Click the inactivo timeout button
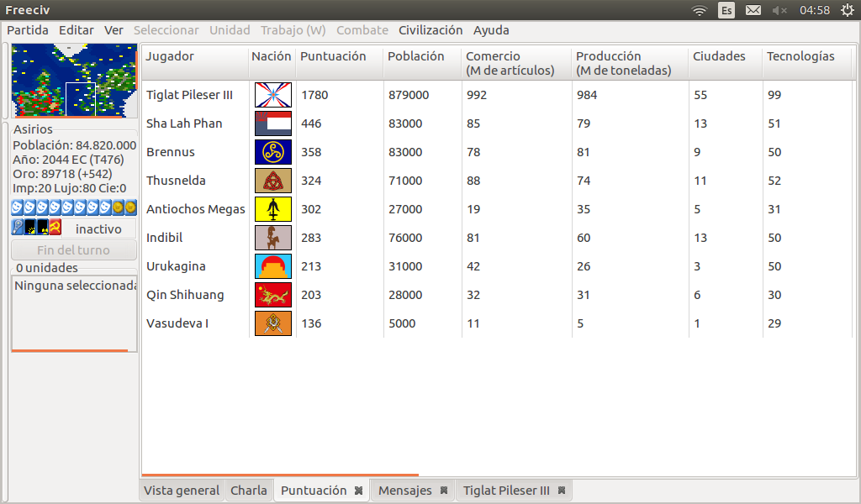Viewport: 861px width, 504px height. tap(98, 228)
